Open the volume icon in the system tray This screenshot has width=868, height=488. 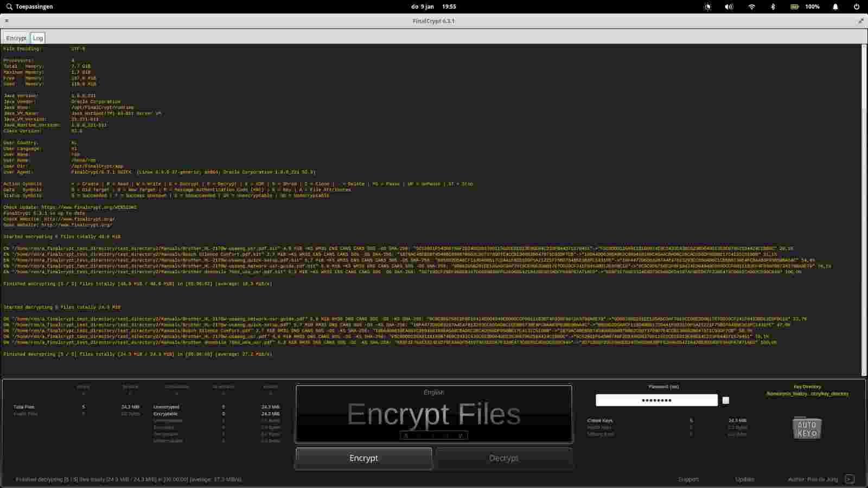pos(729,7)
